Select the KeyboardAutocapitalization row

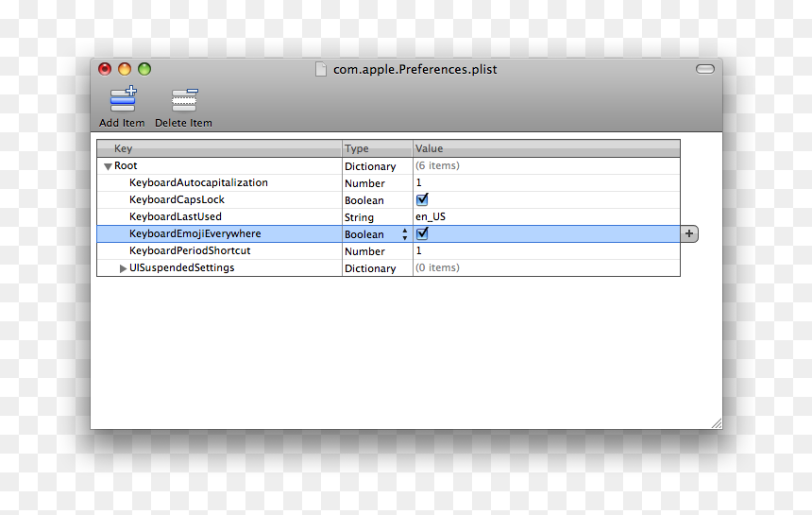point(388,183)
